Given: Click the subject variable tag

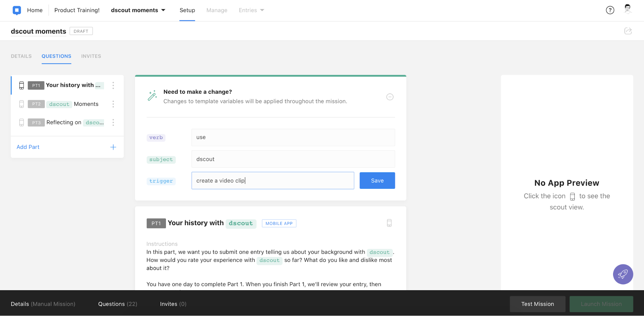Looking at the screenshot, I should pos(161,159).
